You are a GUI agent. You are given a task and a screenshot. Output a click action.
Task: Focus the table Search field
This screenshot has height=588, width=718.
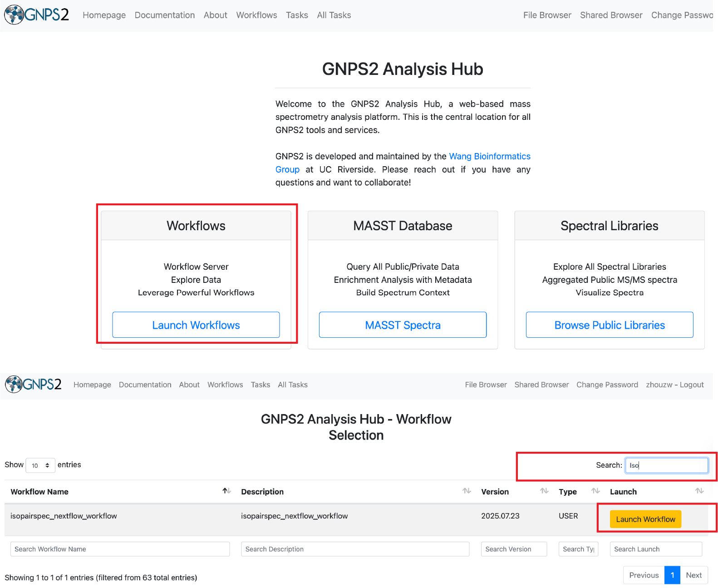[667, 465]
